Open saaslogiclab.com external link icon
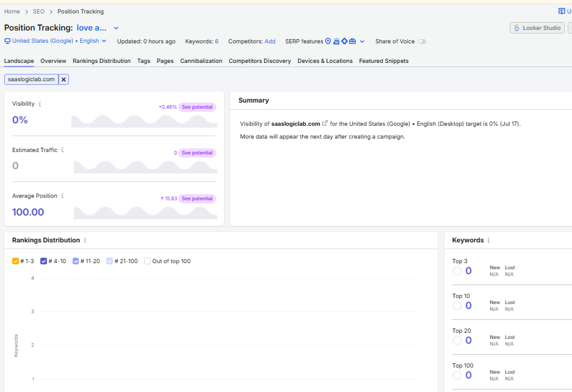 pos(325,123)
